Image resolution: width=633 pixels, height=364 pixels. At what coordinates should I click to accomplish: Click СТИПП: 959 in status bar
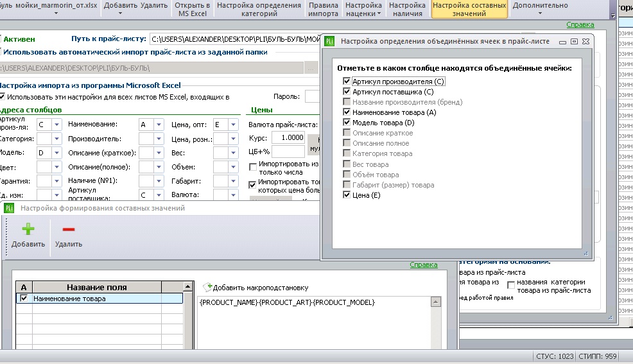tap(598, 356)
